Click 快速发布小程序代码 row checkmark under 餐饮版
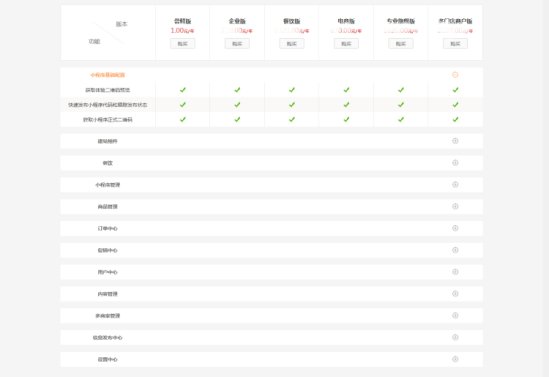 coord(292,105)
